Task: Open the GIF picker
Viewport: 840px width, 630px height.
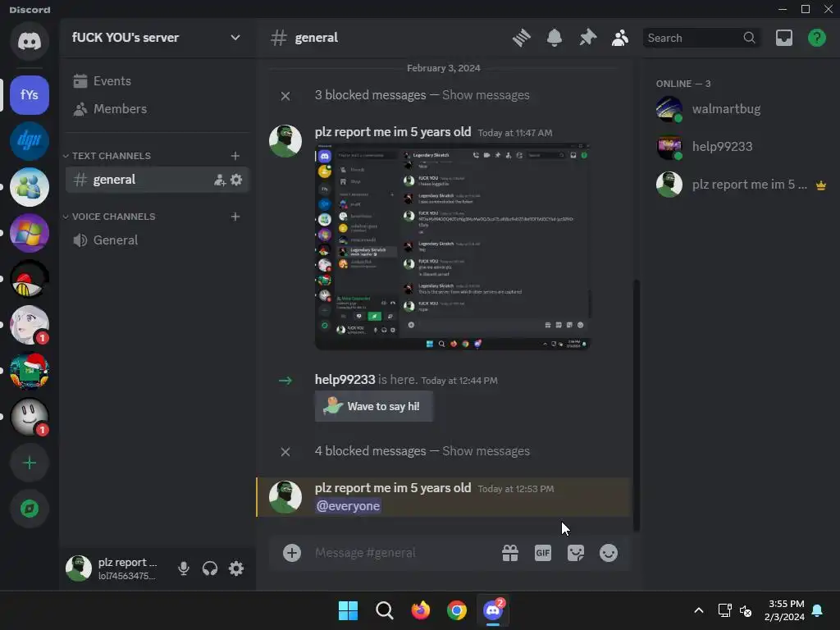Action: point(543,553)
